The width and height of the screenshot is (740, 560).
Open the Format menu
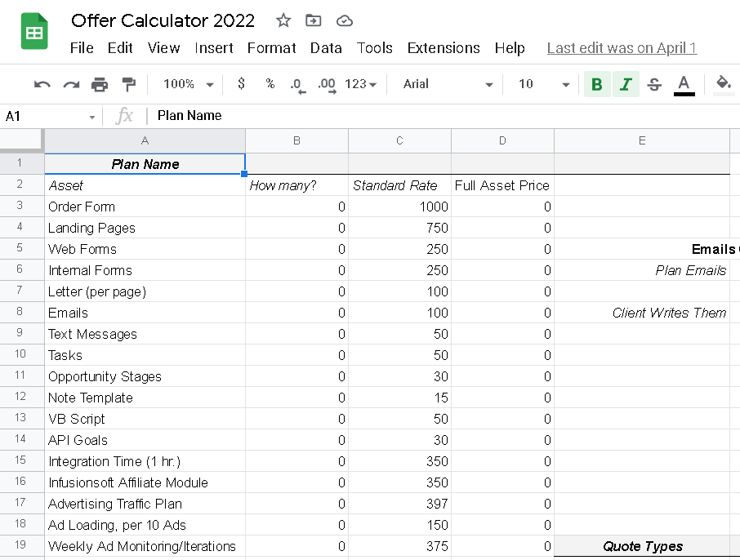click(271, 48)
